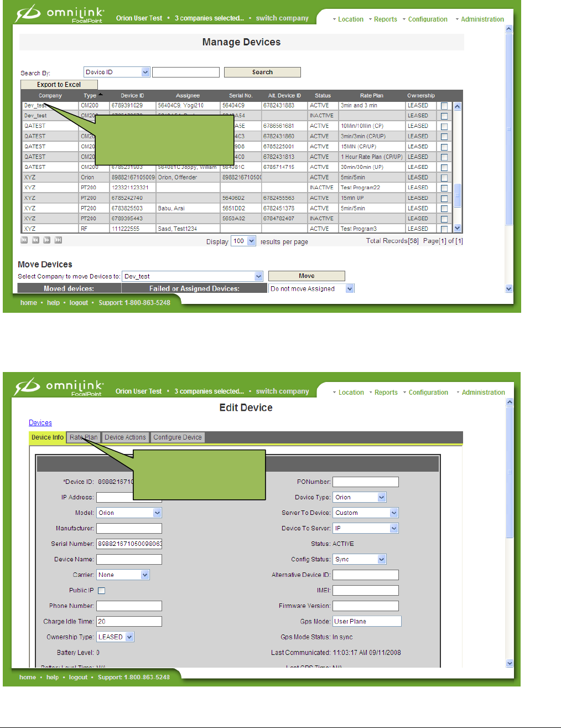561x728 pixels.
Task: Click Edit Device page scrollbar up arrow
Action: click(x=510, y=402)
